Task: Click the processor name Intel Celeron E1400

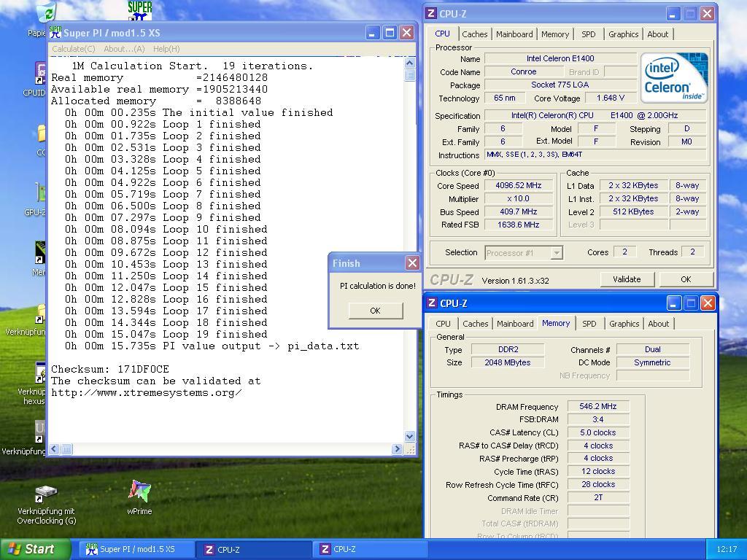Action: (x=560, y=58)
